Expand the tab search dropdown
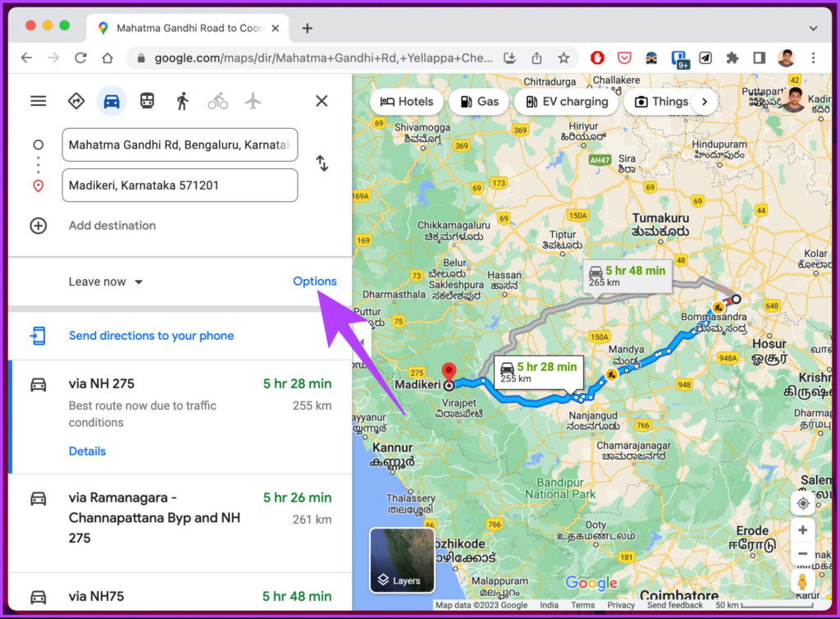 click(x=813, y=29)
